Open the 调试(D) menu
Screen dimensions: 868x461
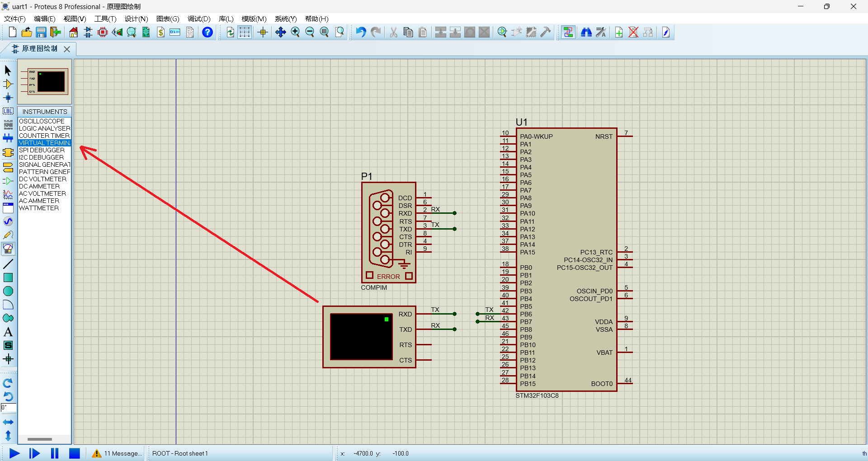pos(199,19)
